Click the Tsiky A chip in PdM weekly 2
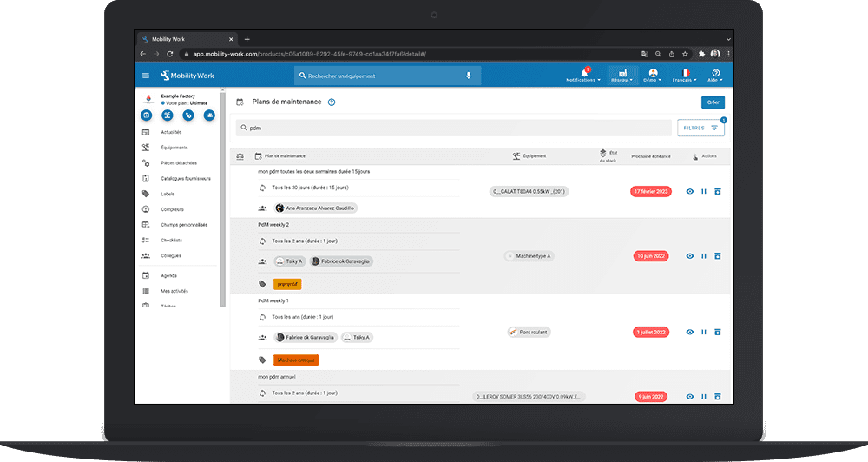This screenshot has height=462, width=868. pos(290,261)
